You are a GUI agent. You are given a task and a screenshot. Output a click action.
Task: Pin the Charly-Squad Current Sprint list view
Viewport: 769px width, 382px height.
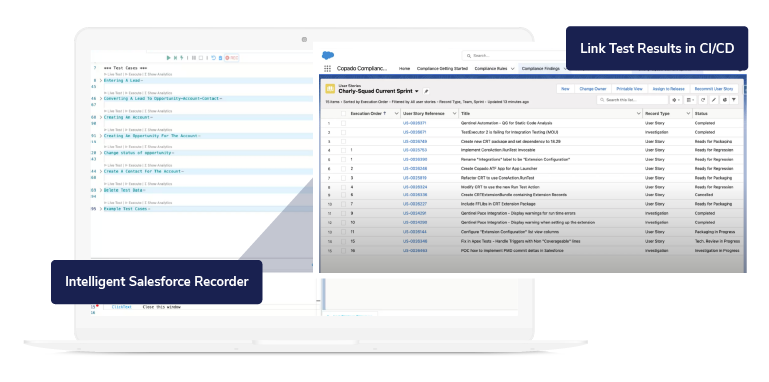point(426,91)
